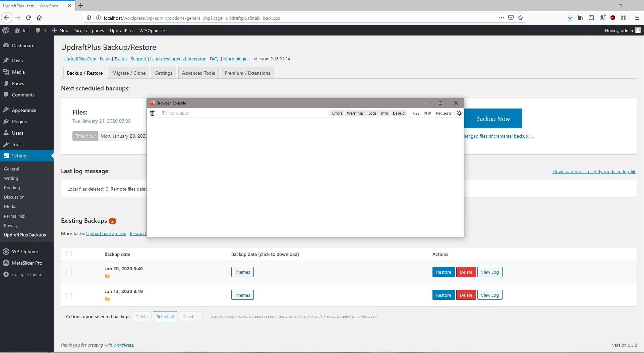This screenshot has width=644, height=353.
Task: Tick the checkbox for Jan 20, 2020 backup
Action: (69, 273)
